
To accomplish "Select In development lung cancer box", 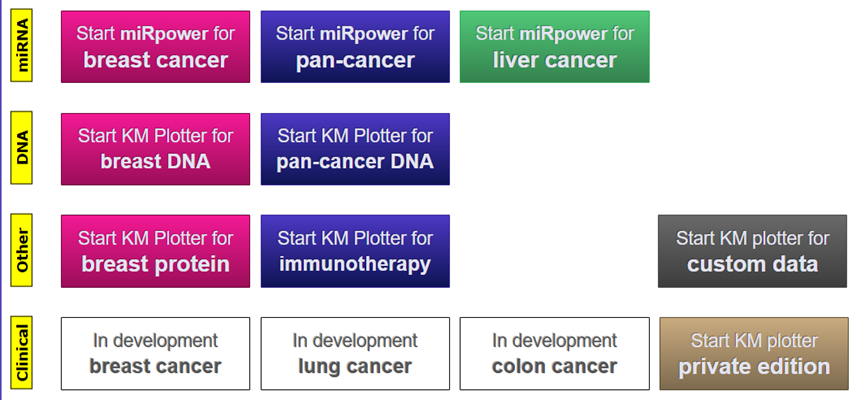I will point(355,353).
